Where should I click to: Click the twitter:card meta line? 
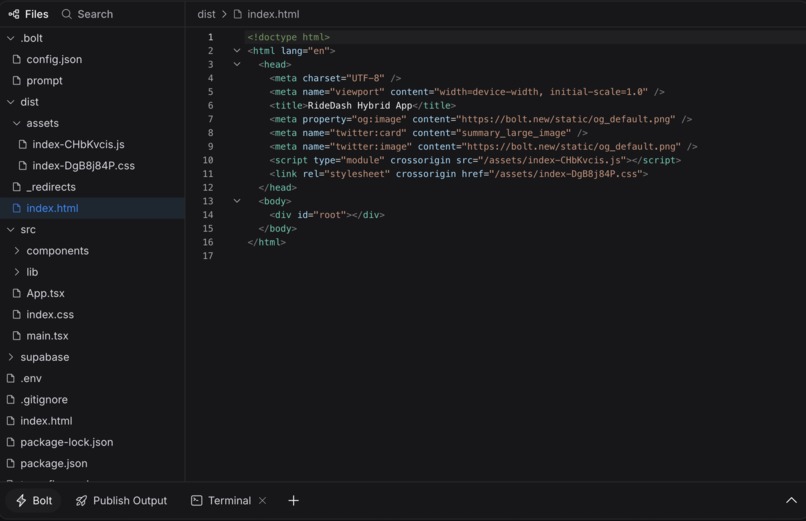[428, 133]
